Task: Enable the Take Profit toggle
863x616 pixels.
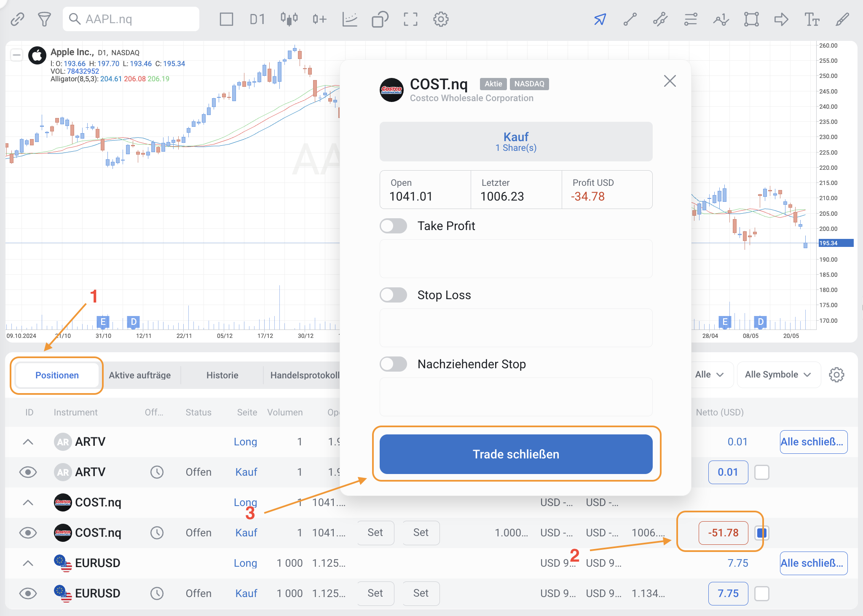Action: click(393, 226)
